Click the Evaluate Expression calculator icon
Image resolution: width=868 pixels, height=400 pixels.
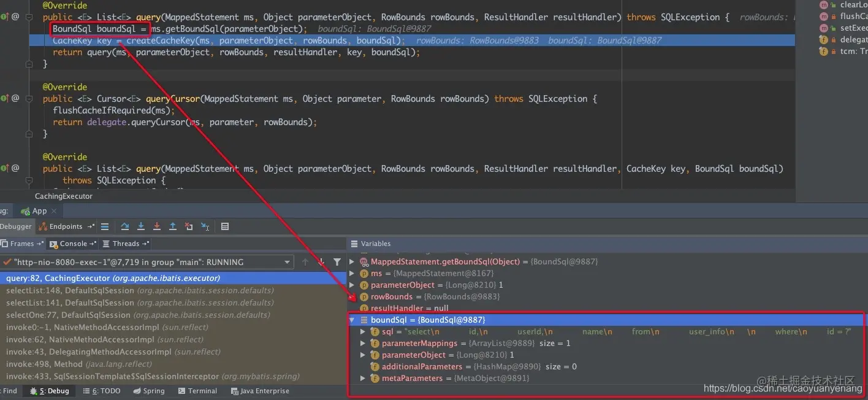click(225, 226)
